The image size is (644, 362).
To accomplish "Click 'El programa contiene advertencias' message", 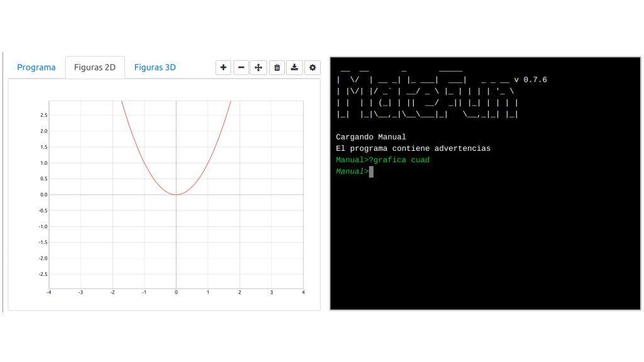I will click(x=413, y=148).
